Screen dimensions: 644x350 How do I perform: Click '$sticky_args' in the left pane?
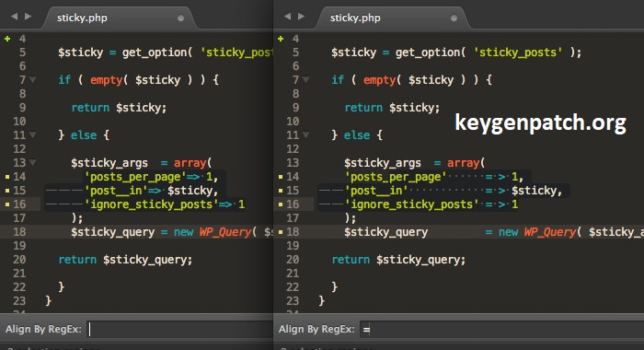tap(109, 163)
